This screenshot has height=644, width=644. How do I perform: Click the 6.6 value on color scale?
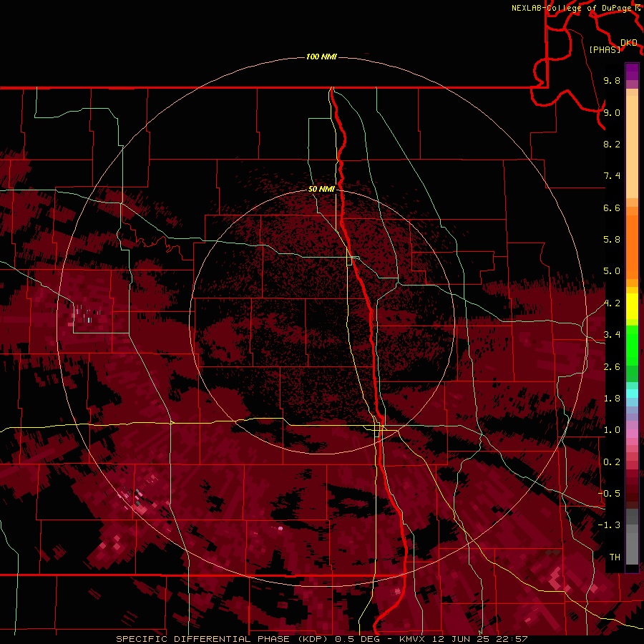(x=612, y=208)
